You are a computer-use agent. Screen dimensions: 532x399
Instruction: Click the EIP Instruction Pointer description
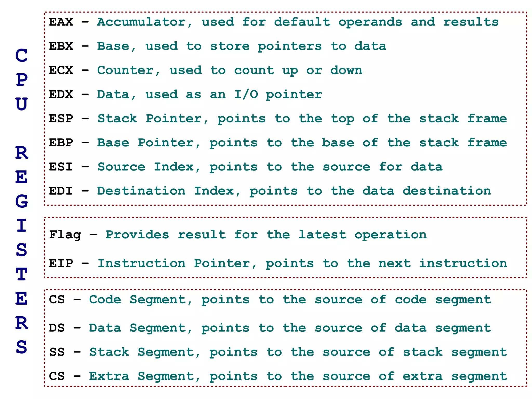(302, 264)
